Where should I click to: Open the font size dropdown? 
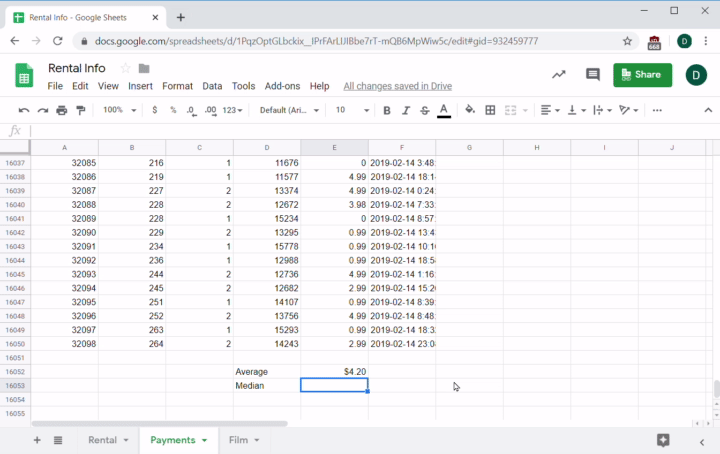coord(350,110)
